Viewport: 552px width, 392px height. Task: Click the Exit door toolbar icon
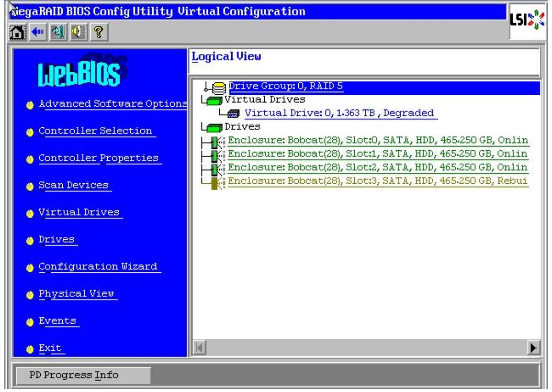click(58, 32)
